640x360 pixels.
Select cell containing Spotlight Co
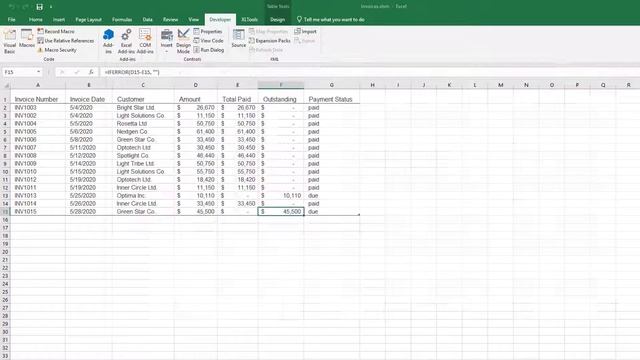[x=143, y=156]
